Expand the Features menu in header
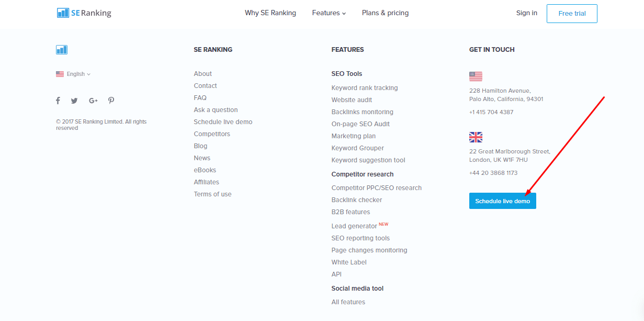The height and width of the screenshot is (321, 644). click(x=329, y=13)
